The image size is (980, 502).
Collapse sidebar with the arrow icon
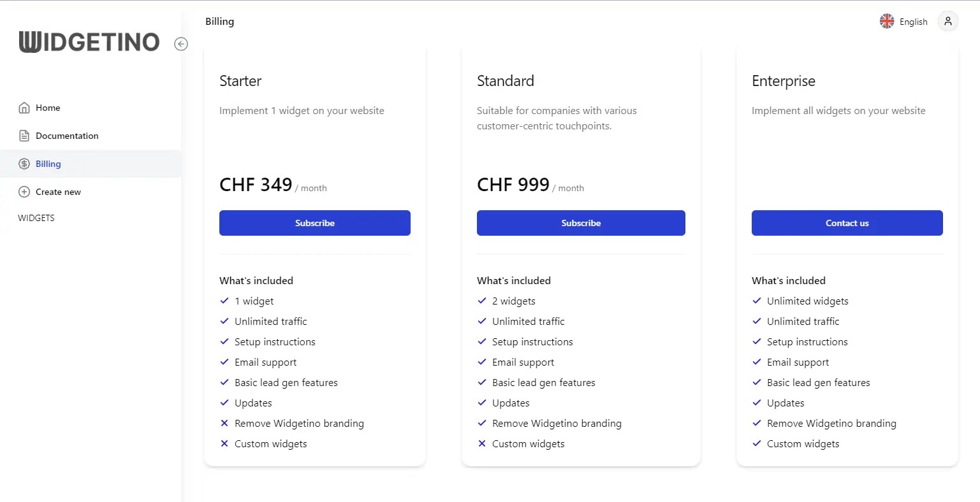coord(181,43)
